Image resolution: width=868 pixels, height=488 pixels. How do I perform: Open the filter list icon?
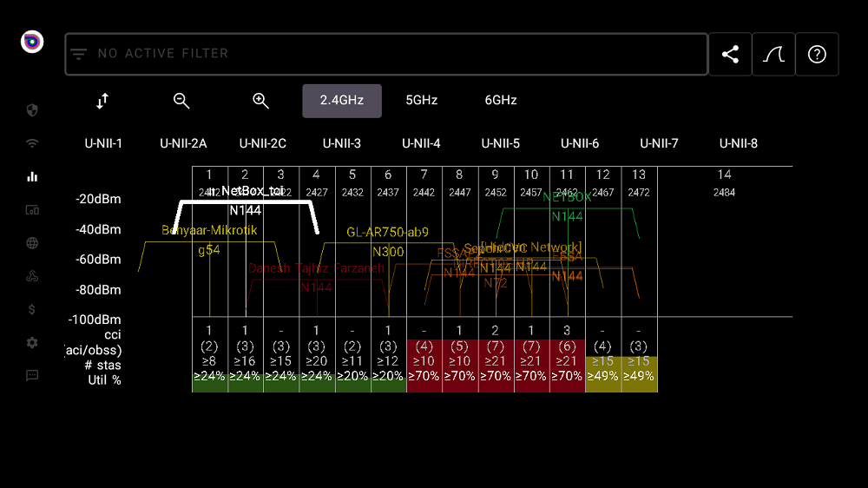pos(79,54)
